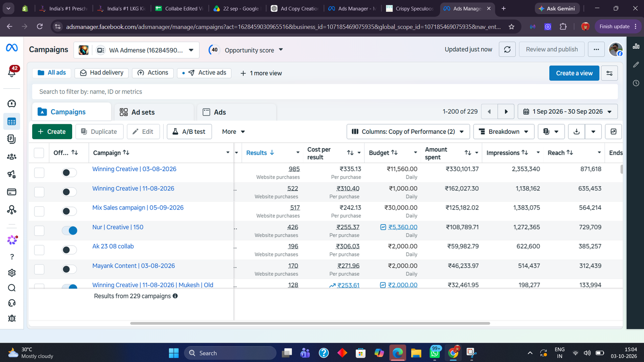Select the Actions view
The image size is (644, 362).
pos(153,73)
